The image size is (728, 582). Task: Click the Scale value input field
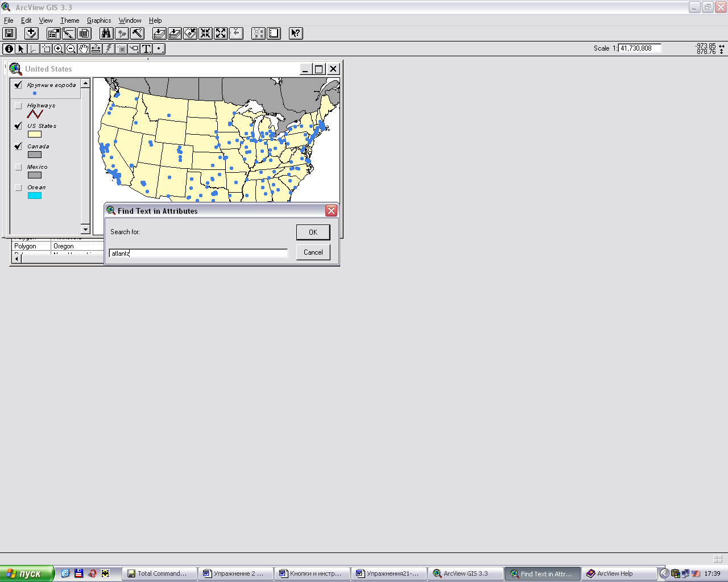pyautogui.click(x=640, y=48)
